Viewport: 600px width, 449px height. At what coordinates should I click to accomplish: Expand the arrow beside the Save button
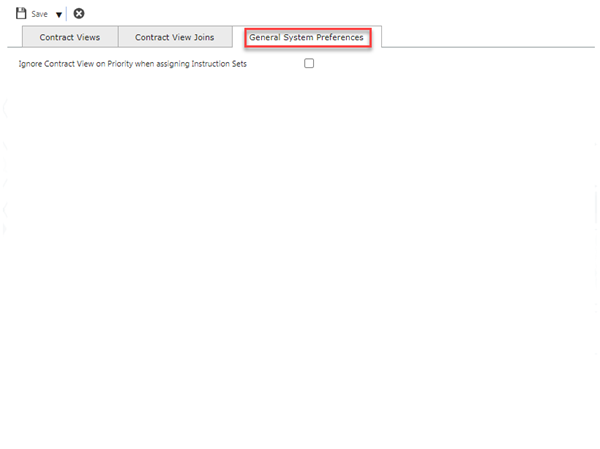tap(59, 15)
